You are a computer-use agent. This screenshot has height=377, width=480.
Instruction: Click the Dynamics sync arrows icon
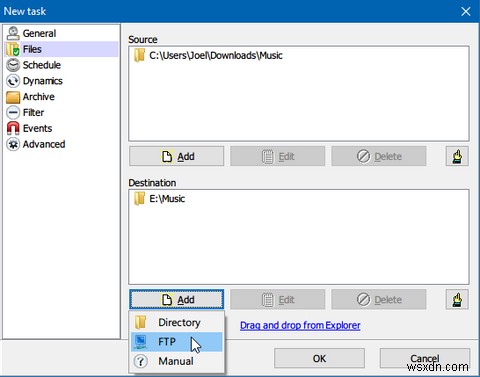click(x=13, y=81)
